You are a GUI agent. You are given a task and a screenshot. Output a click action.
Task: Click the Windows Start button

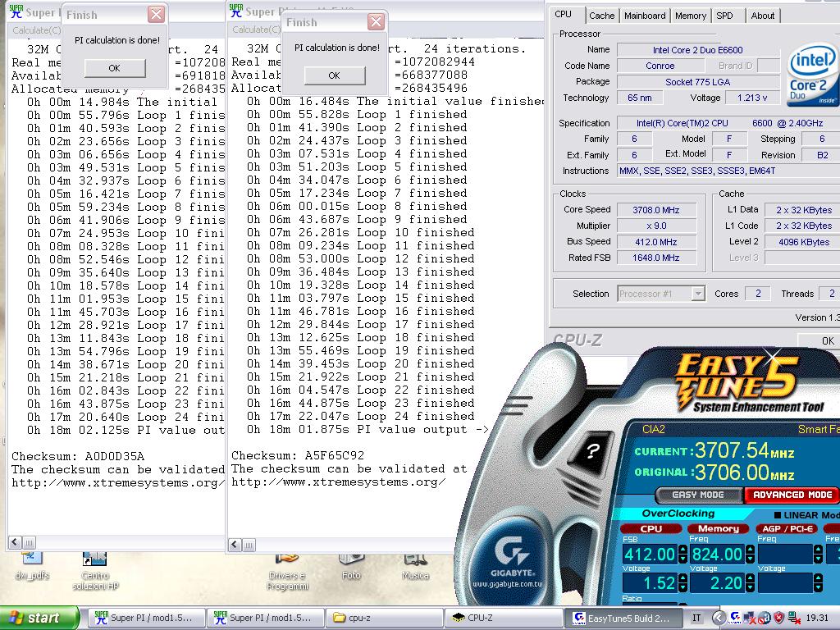(x=39, y=618)
